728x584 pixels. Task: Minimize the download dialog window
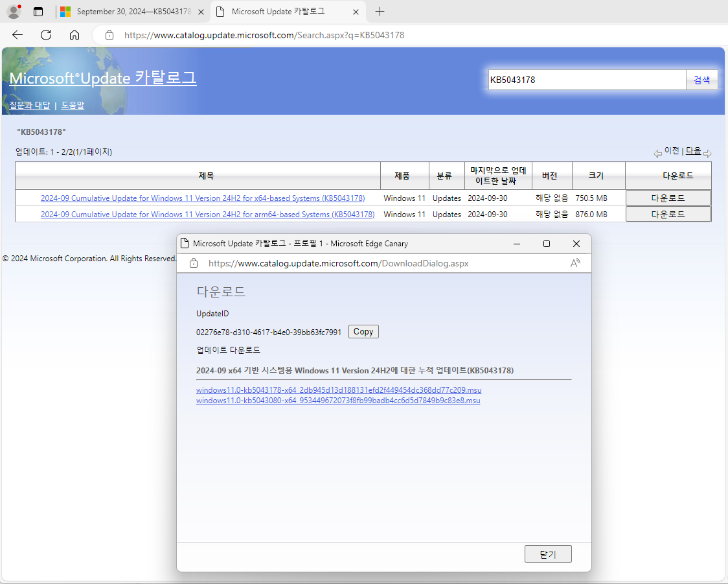(x=517, y=244)
